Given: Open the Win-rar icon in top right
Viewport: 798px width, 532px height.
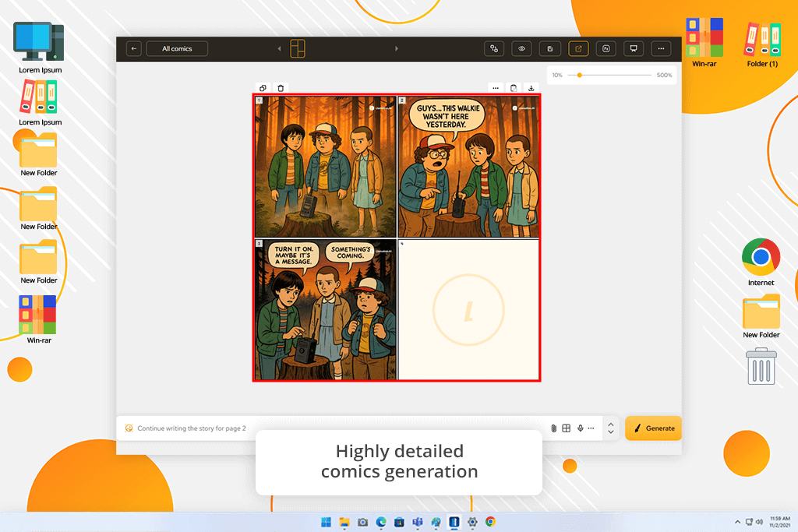Looking at the screenshot, I should (x=704, y=43).
